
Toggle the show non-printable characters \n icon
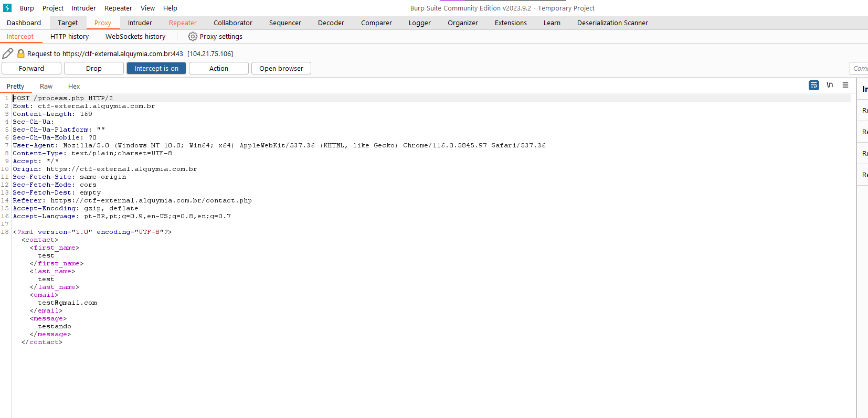coord(830,85)
